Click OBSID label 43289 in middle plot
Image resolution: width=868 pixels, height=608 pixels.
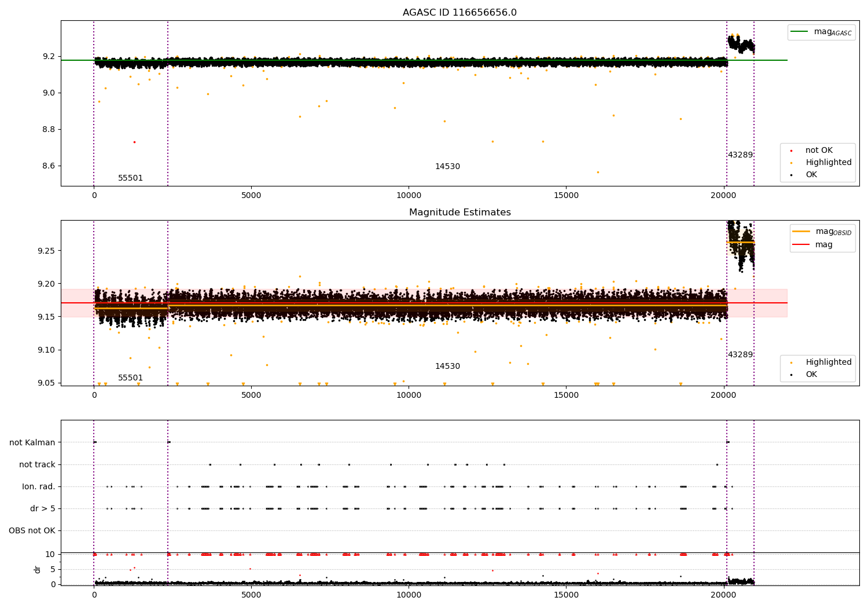tap(740, 355)
